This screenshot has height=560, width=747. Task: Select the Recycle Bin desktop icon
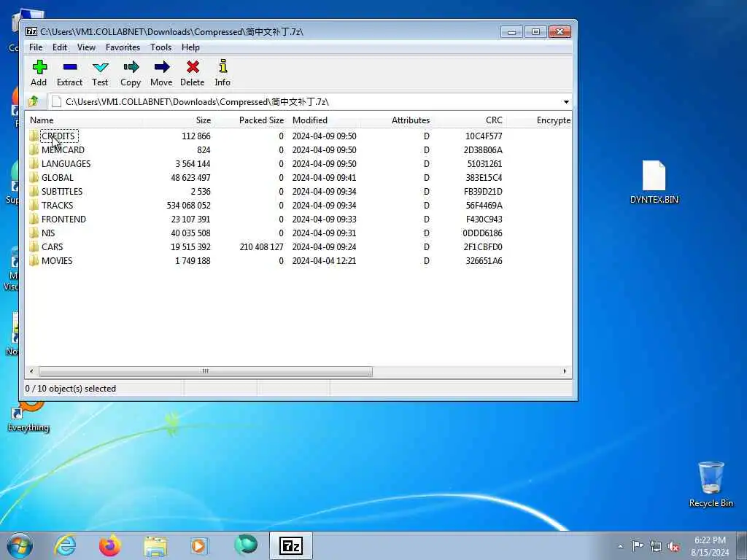711,484
